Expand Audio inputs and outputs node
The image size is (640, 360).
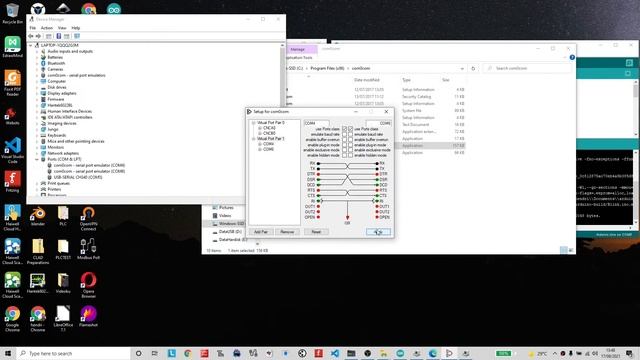coord(37,51)
